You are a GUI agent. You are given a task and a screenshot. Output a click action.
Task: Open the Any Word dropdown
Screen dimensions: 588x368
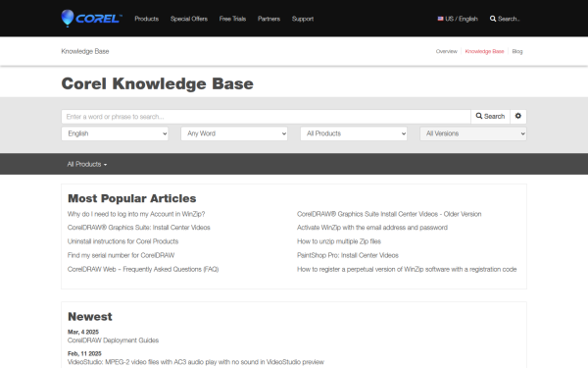click(234, 133)
